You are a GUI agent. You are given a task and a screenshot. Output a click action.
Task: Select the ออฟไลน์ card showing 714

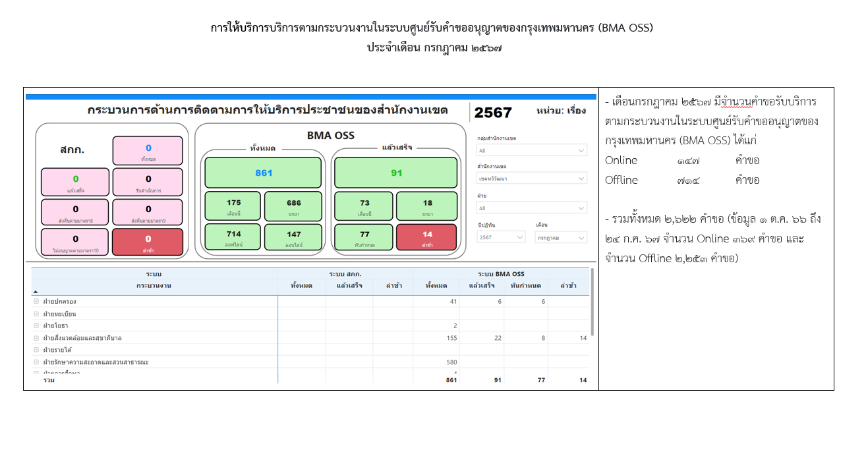(233, 237)
